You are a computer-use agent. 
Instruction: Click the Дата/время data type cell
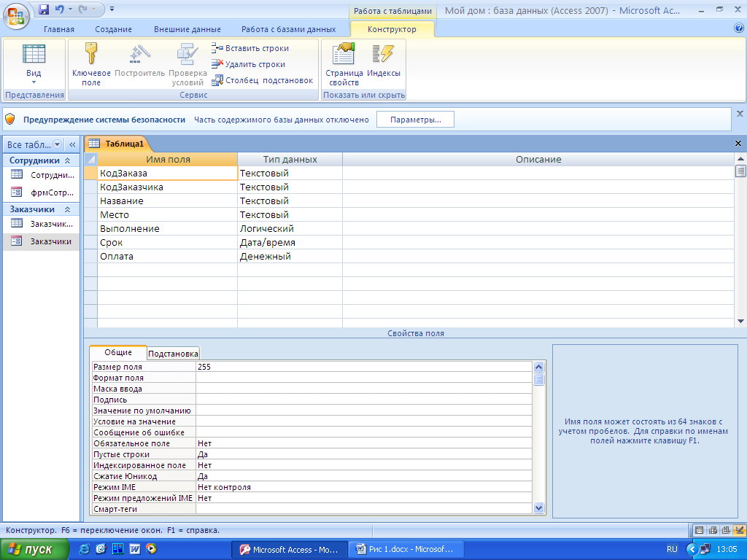coord(290,242)
